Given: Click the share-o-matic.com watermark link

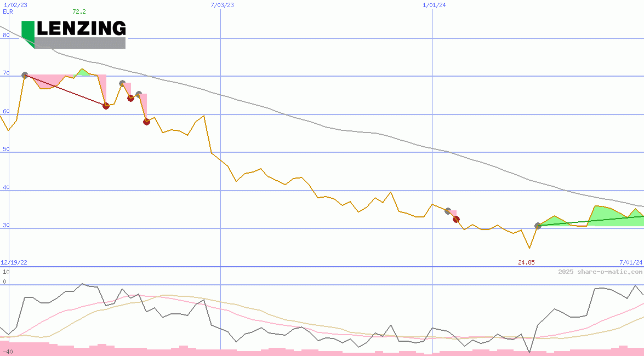Looking at the screenshot, I should (600, 272).
